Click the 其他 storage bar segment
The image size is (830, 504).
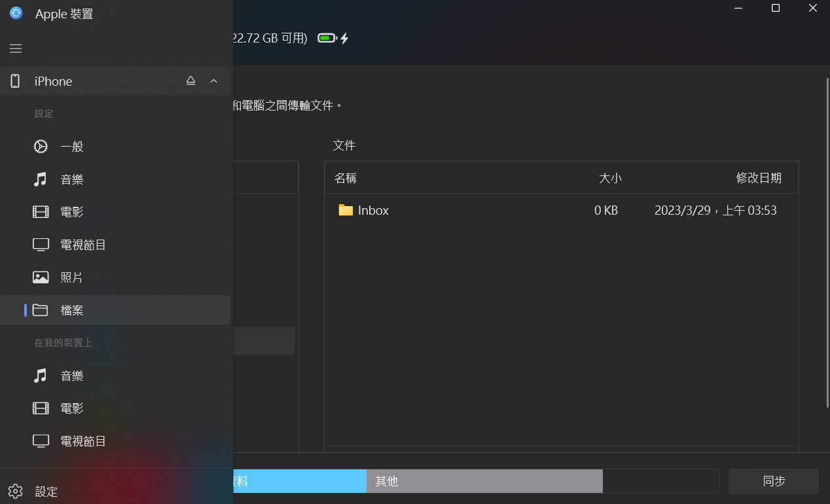point(484,481)
